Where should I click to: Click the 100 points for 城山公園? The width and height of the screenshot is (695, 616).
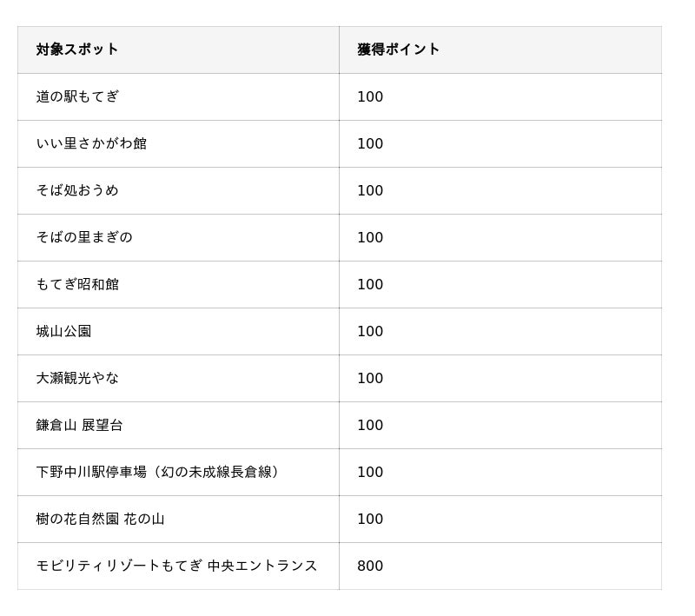pos(370,332)
